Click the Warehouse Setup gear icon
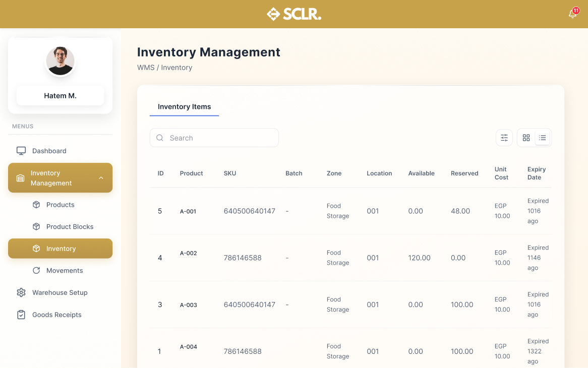588x368 pixels. pos(21,292)
